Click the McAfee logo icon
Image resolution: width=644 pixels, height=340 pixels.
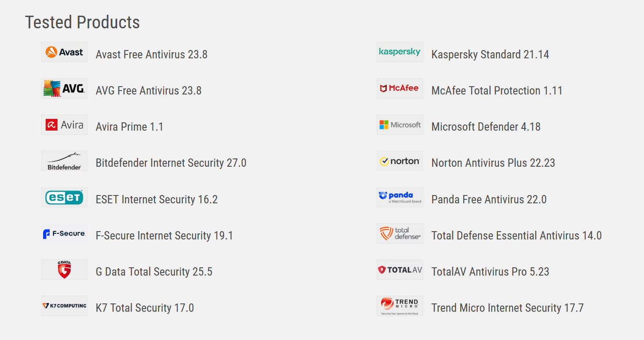coord(400,89)
